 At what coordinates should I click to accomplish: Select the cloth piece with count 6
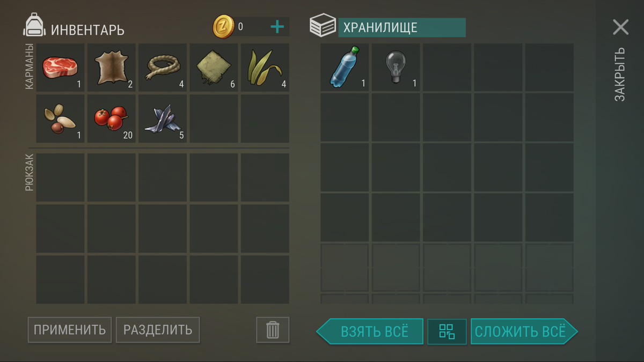coord(214,68)
